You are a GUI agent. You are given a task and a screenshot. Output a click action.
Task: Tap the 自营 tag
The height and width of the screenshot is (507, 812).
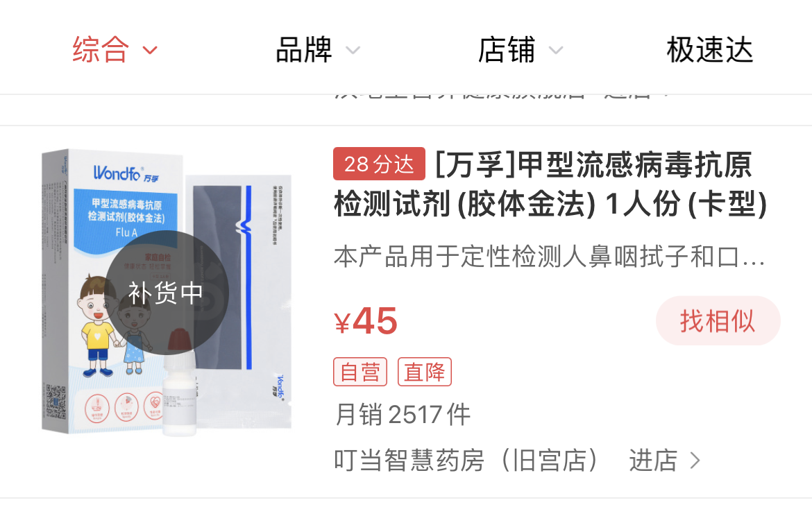[x=360, y=372]
